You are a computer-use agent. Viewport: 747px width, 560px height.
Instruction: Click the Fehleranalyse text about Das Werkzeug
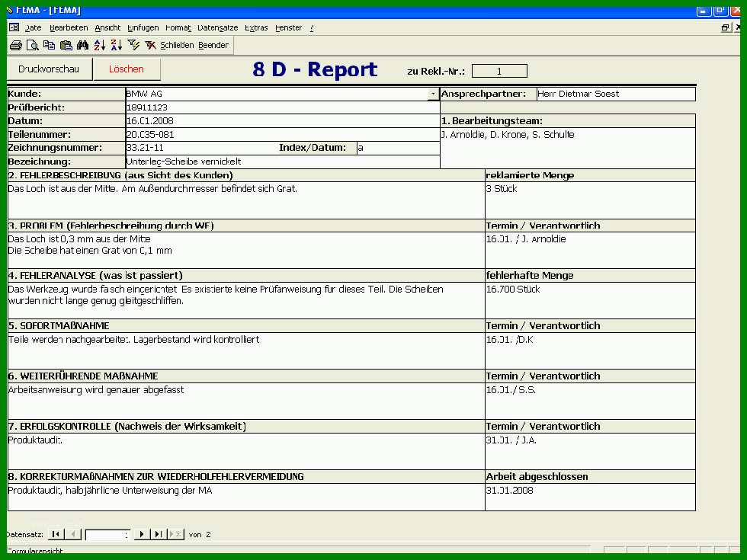tap(245, 300)
